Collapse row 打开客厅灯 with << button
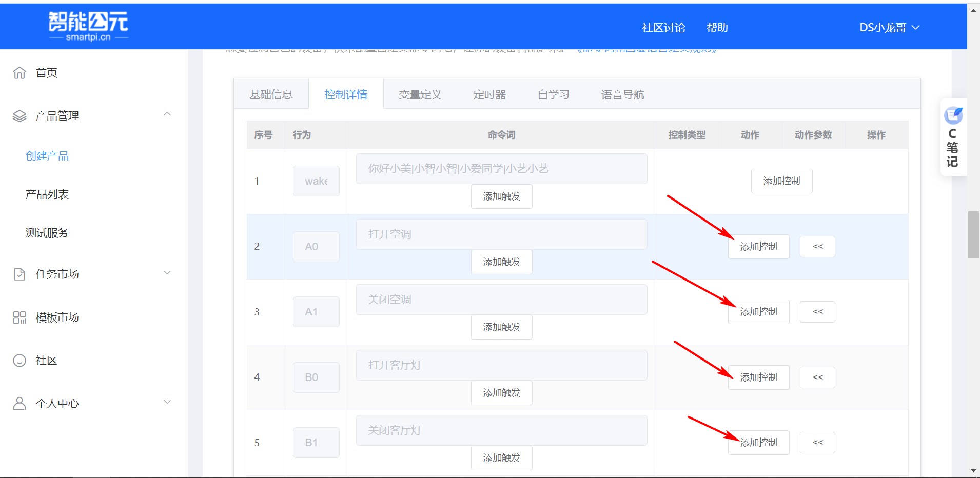 (817, 377)
